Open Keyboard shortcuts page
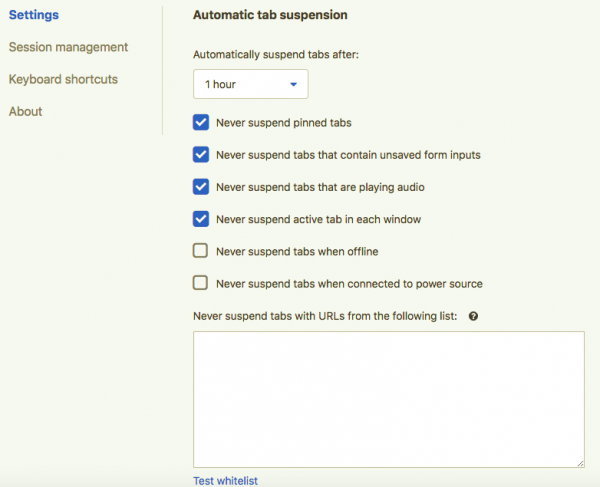Image resolution: width=600 pixels, height=487 pixels. (63, 79)
